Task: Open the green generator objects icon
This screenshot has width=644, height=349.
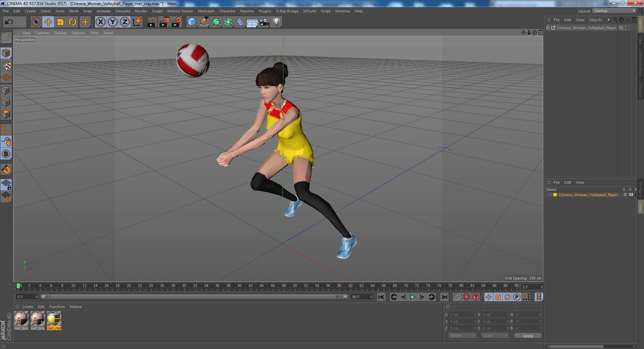Action: (216, 22)
